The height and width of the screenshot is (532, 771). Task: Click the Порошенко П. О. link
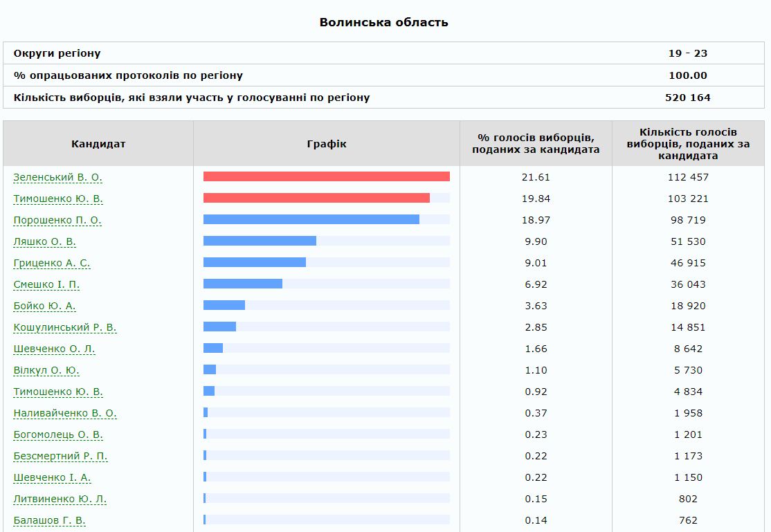57,220
